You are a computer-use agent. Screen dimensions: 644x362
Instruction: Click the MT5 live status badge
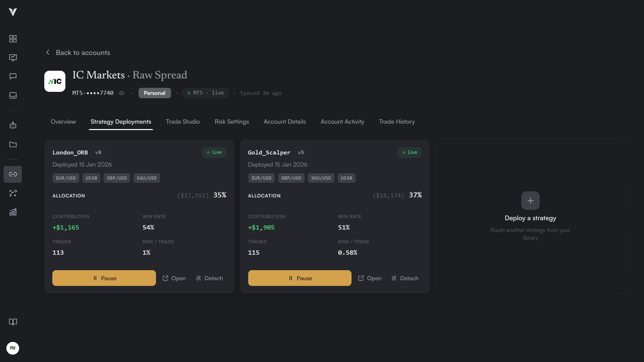click(206, 93)
